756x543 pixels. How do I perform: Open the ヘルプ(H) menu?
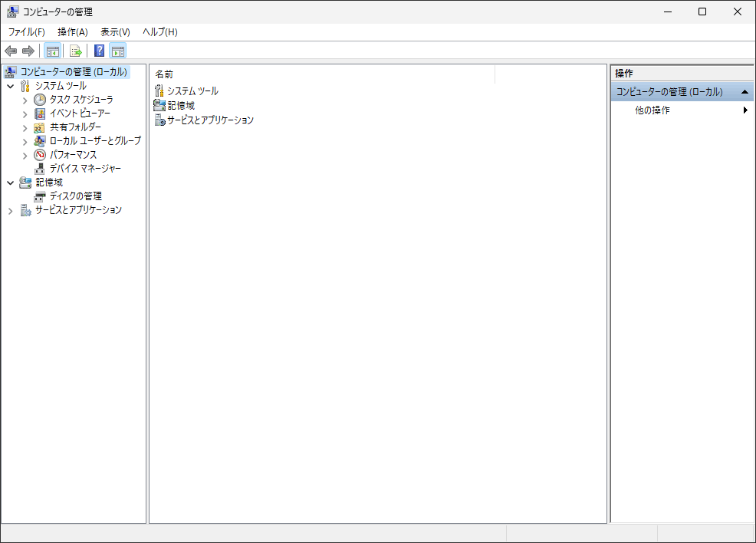click(x=160, y=31)
